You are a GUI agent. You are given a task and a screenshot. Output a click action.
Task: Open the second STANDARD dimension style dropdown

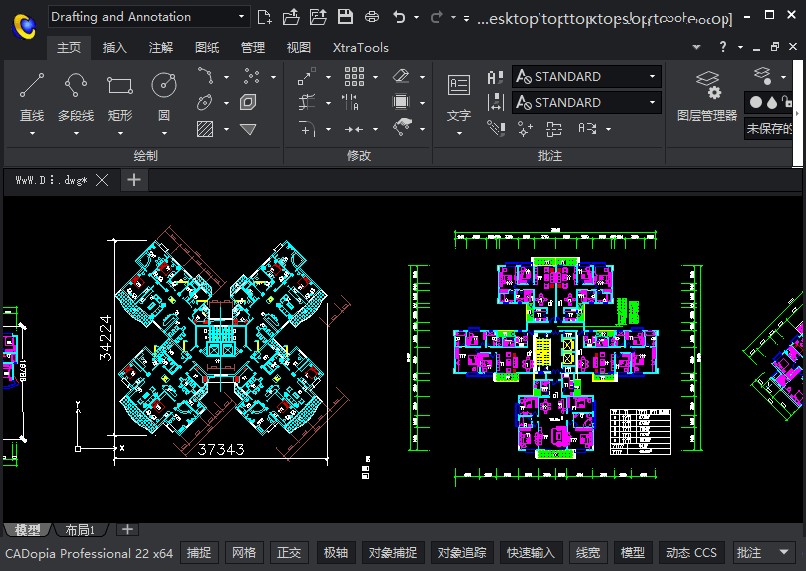(587, 102)
